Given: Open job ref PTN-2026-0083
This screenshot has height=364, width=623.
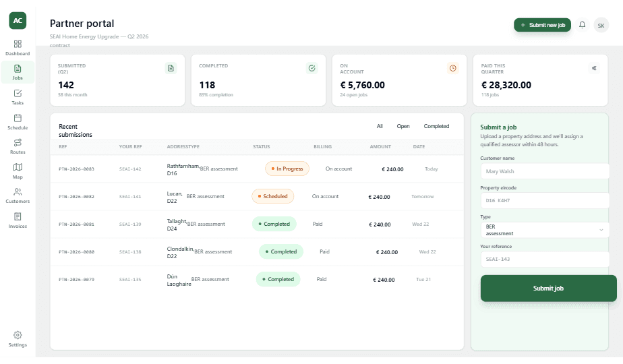Looking at the screenshot, I should (76, 169).
